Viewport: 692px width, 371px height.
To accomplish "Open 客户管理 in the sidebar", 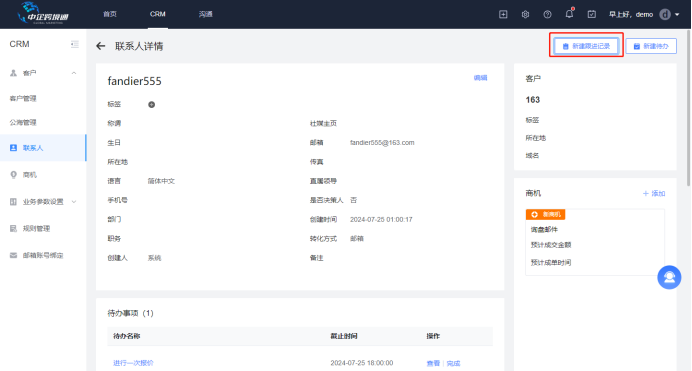I will [x=23, y=98].
